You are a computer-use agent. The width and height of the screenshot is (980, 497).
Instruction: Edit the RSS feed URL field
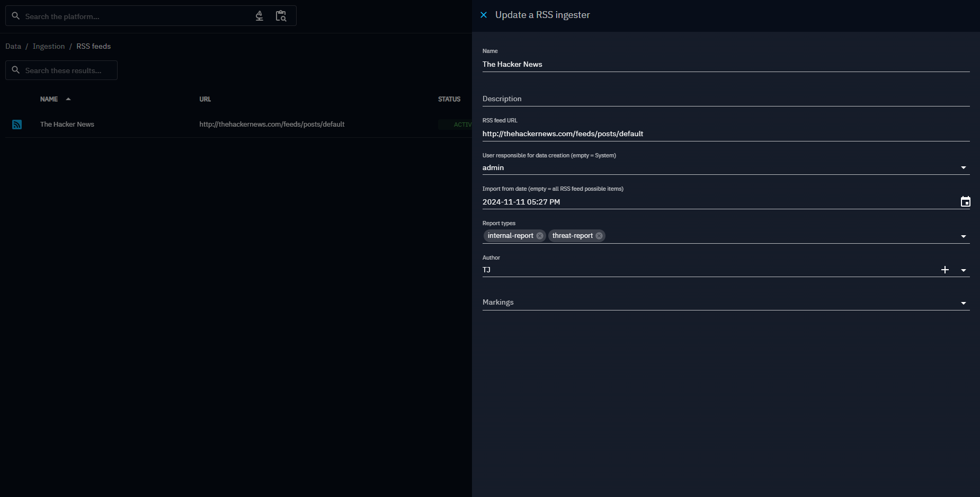coord(726,134)
